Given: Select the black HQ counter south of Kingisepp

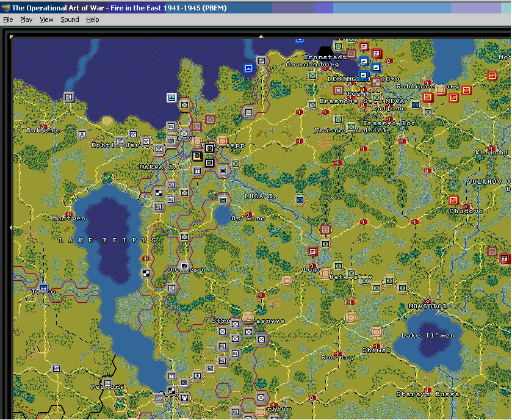Looking at the screenshot, I should pos(210,162).
